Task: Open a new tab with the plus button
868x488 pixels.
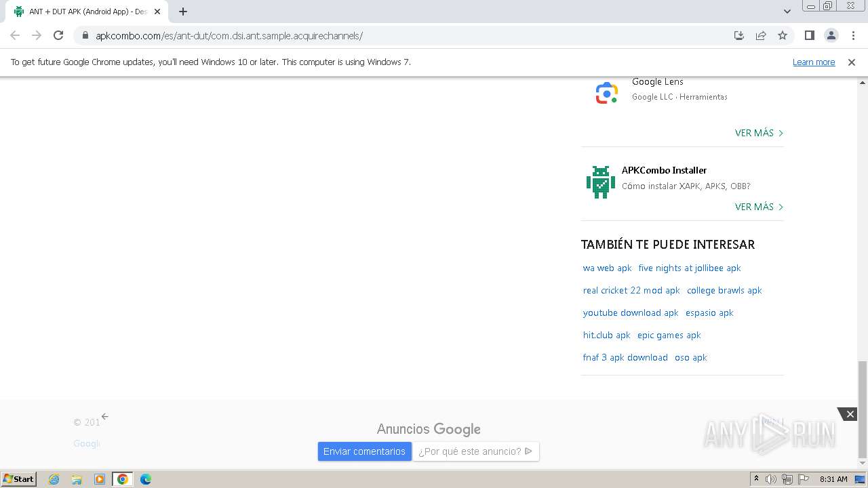Action: tap(183, 12)
